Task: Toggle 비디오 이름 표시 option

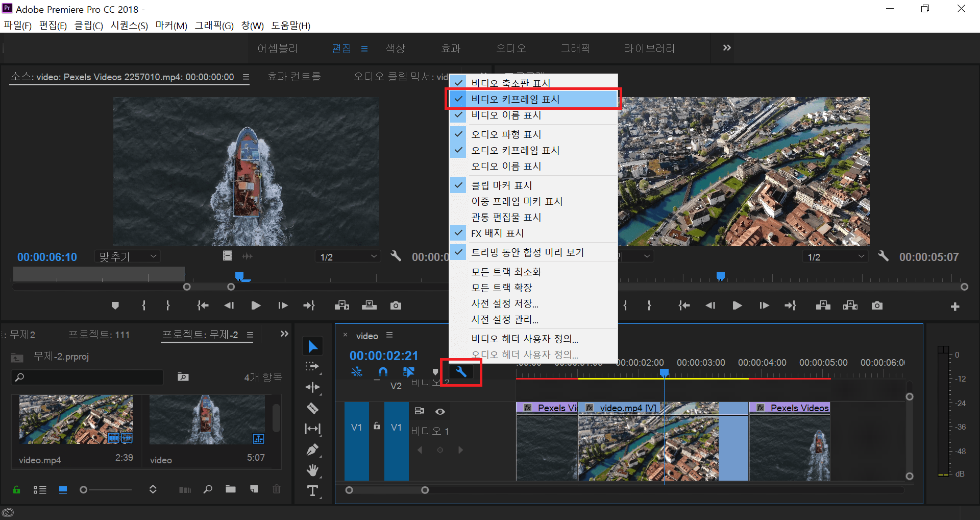Action: click(533, 115)
